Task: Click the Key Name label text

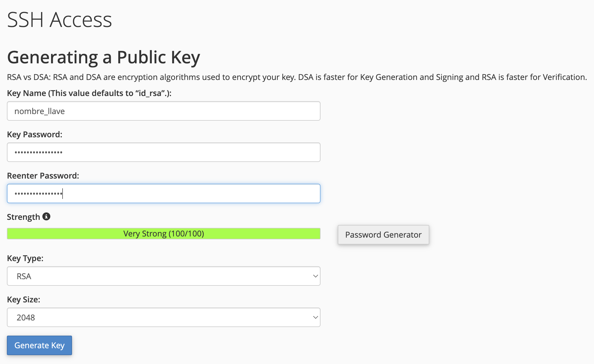Action: (x=89, y=93)
